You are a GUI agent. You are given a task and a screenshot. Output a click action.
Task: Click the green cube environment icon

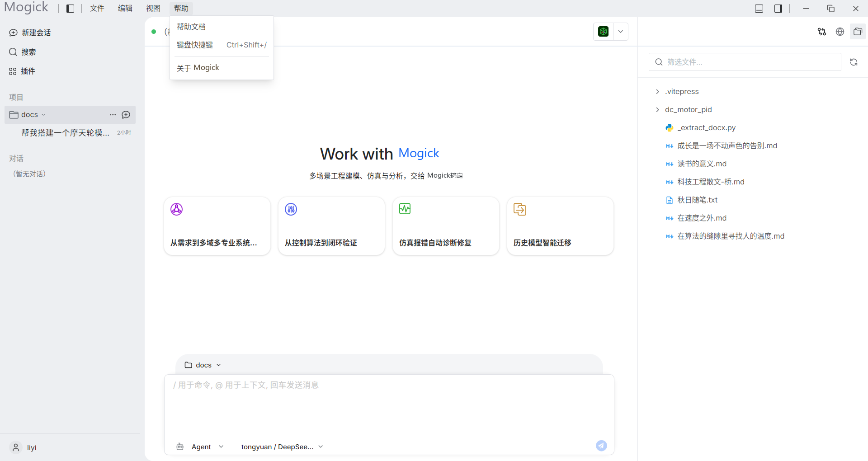[603, 32]
